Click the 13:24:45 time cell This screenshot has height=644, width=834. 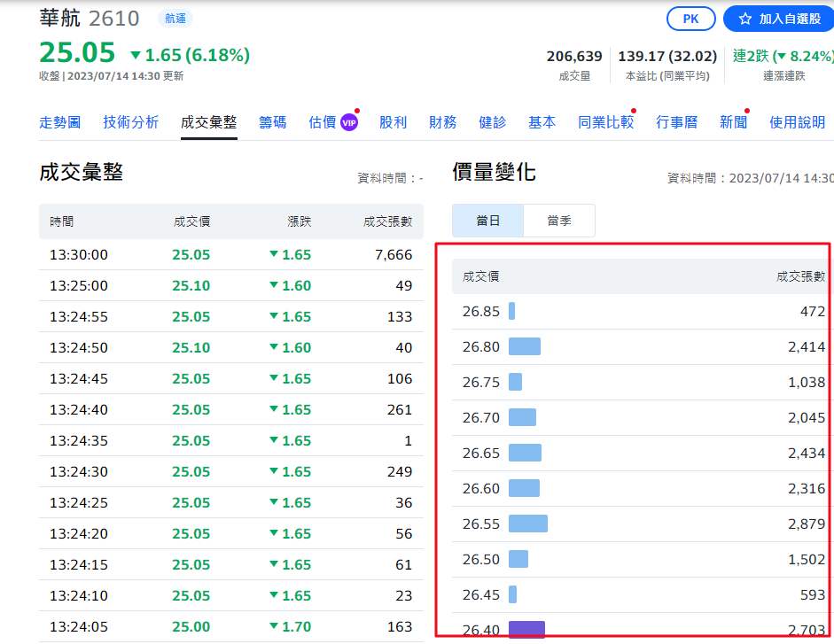pos(79,378)
